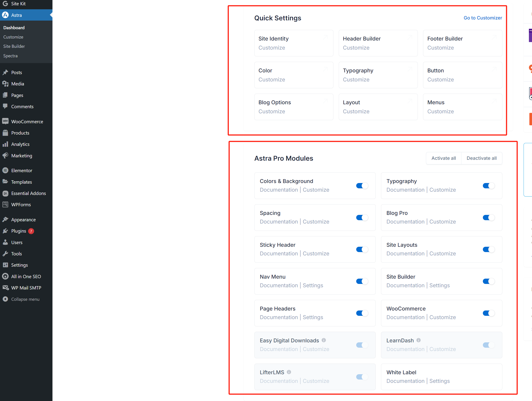The image size is (532, 401).
Task: Open Customize link for Blog Pro module
Action: click(x=443, y=222)
